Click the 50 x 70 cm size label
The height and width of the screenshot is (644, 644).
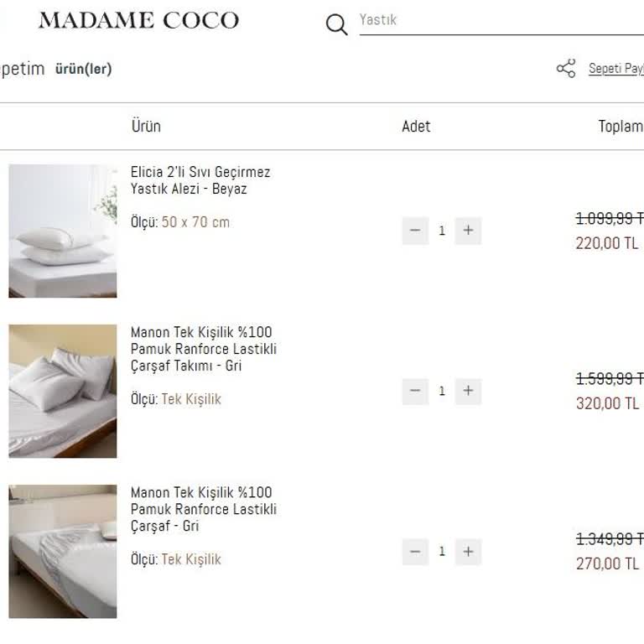(x=195, y=222)
